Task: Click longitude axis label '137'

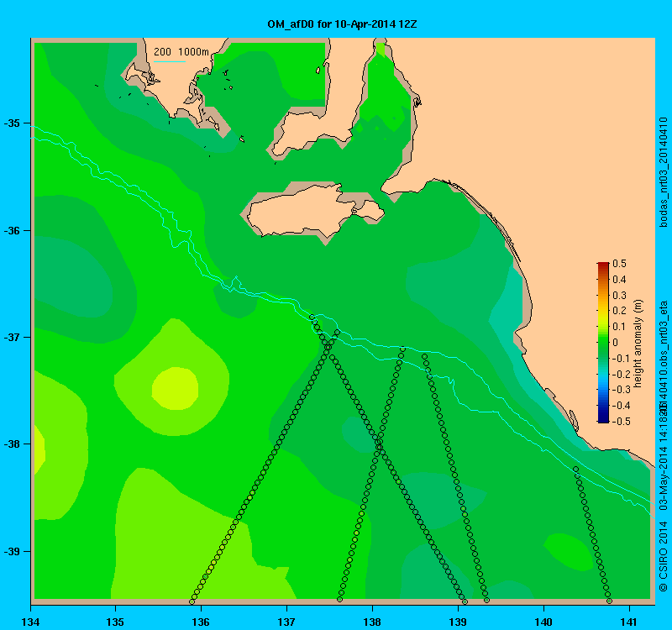Action: (x=286, y=622)
